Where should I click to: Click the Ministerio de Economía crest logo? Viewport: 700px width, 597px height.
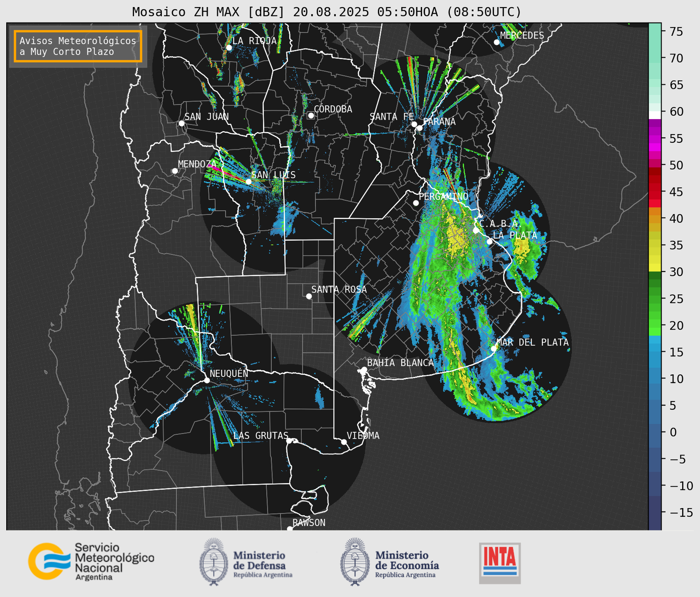355,562
